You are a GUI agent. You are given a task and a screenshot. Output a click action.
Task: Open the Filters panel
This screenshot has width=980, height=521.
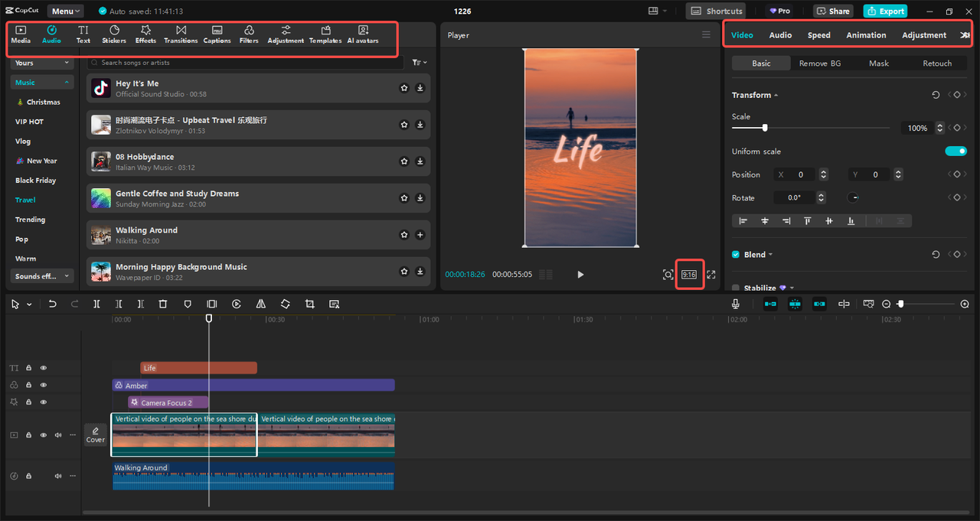(x=249, y=34)
